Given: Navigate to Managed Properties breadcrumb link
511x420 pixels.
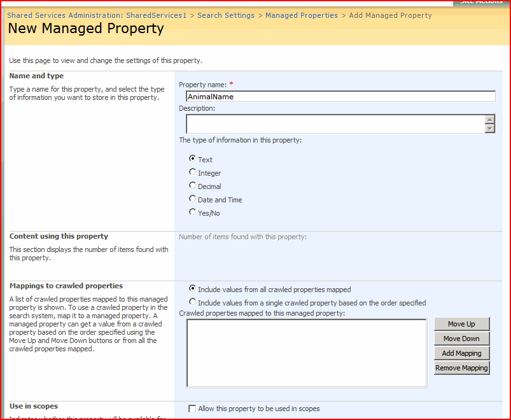Looking at the screenshot, I should pos(302,15).
